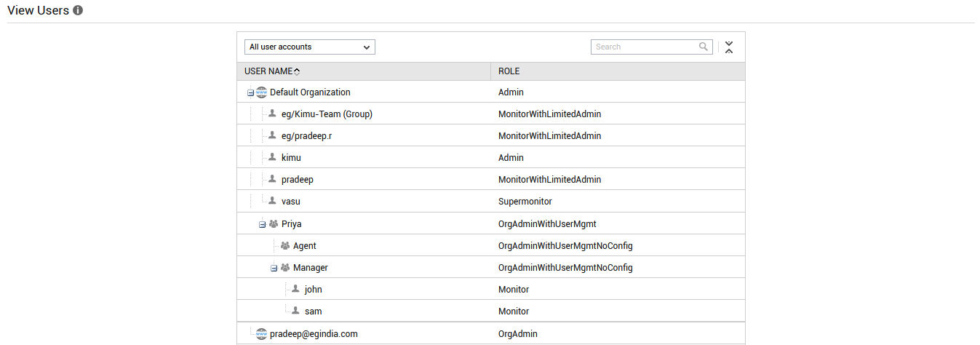The width and height of the screenshot is (980, 345).
Task: Click the group icon beside Agent
Action: (x=285, y=246)
